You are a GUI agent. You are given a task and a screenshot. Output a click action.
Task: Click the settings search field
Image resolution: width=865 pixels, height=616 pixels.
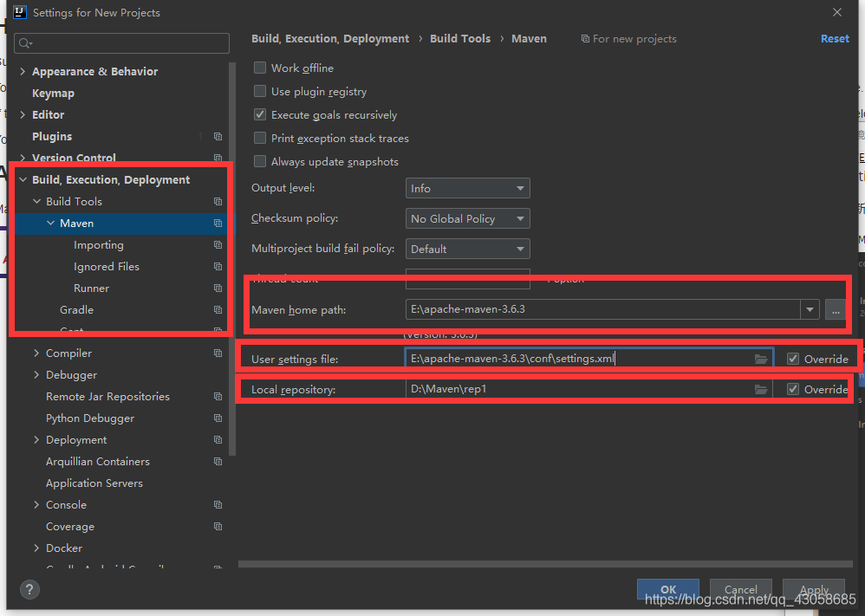pyautogui.click(x=122, y=43)
